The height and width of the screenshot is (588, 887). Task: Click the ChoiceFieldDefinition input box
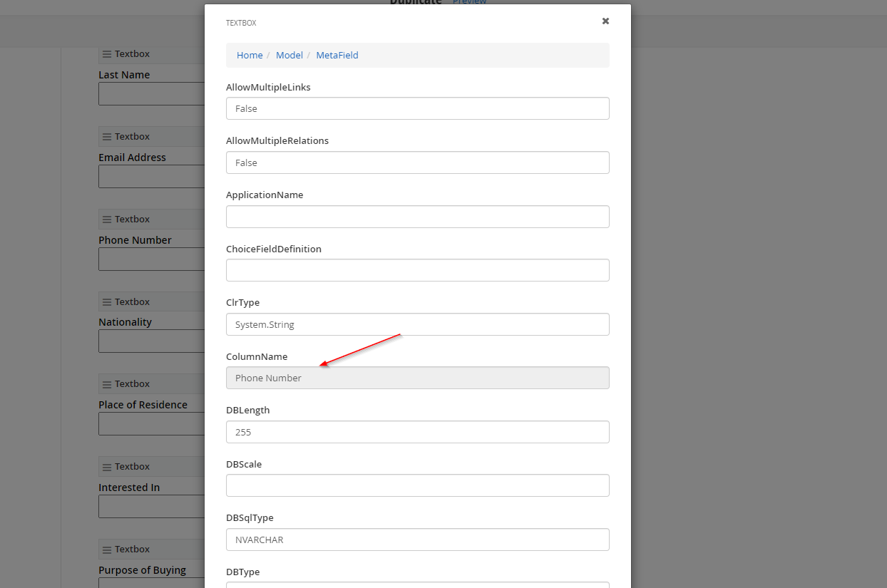tap(417, 270)
